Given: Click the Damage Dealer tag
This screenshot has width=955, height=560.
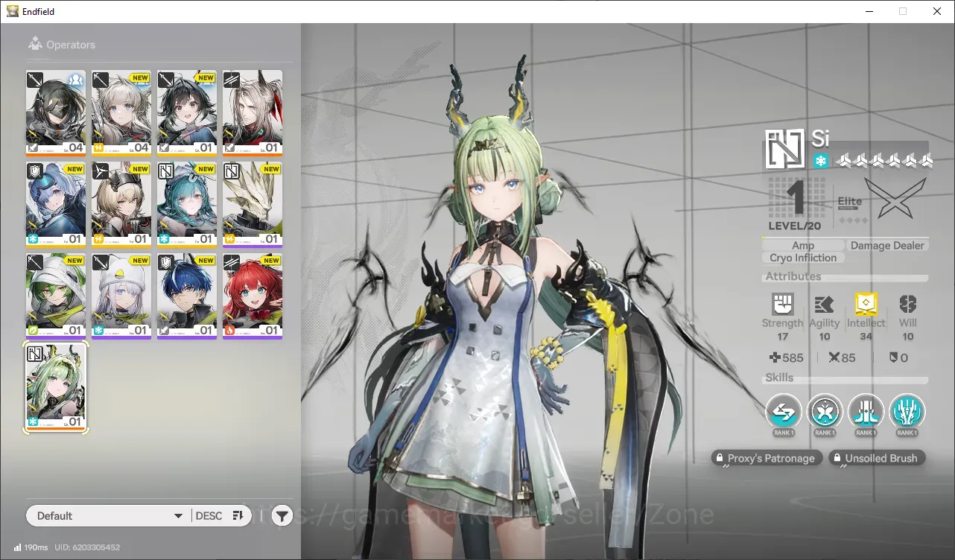Looking at the screenshot, I should [x=887, y=245].
